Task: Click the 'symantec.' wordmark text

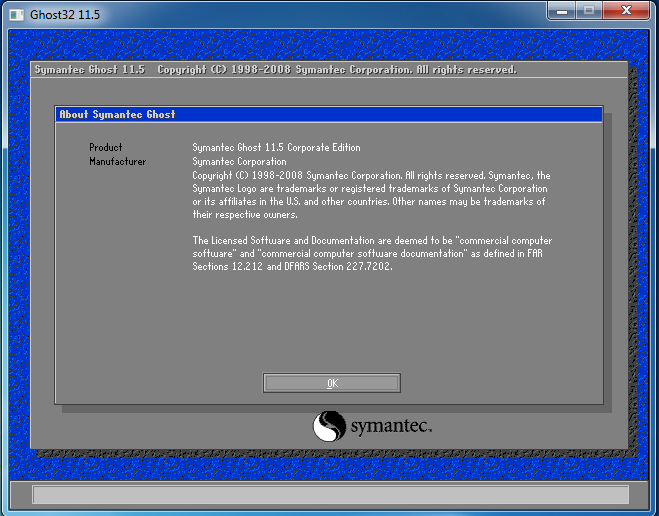Action: point(391,426)
